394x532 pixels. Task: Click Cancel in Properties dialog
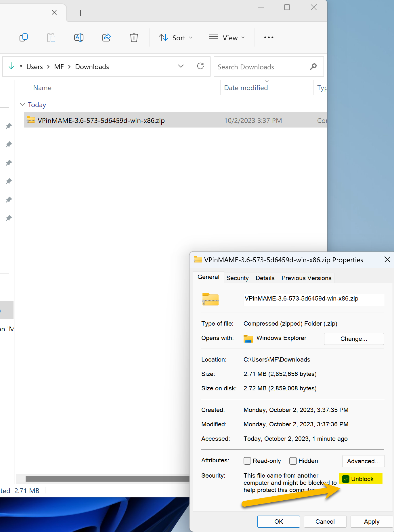pos(325,522)
